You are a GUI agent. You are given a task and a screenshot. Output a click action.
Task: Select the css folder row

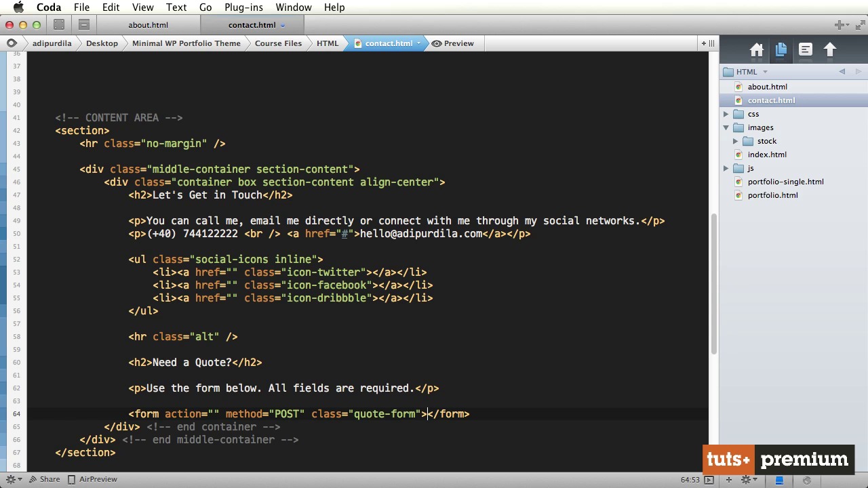[793, 114]
